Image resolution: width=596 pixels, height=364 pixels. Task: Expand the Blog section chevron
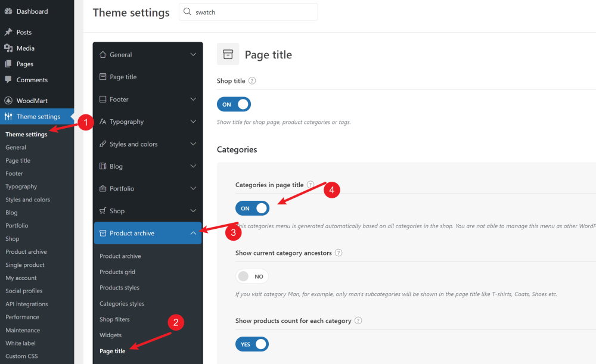(x=193, y=166)
